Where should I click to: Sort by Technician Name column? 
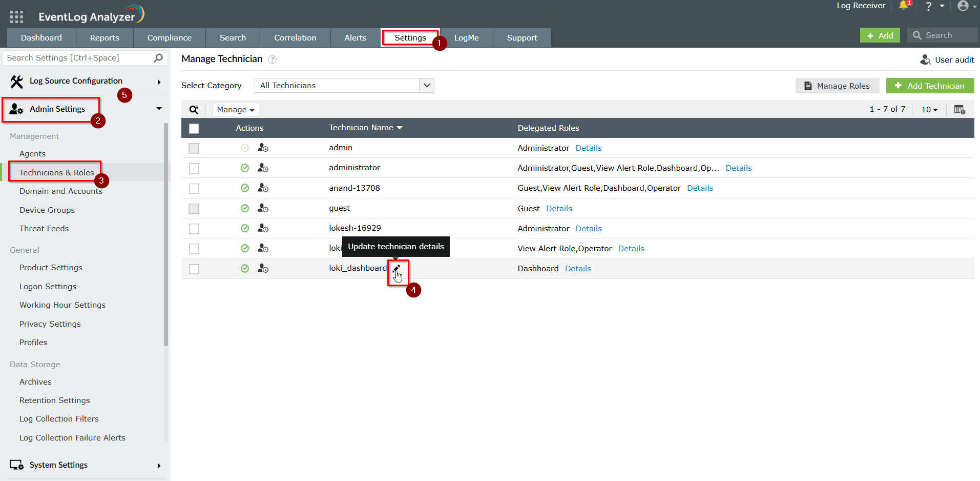point(365,128)
